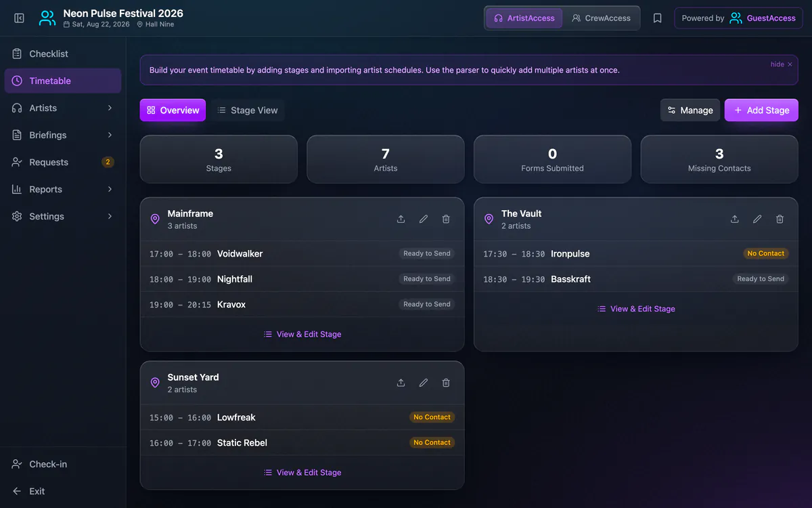Click the Forms Submitted card

click(x=552, y=159)
